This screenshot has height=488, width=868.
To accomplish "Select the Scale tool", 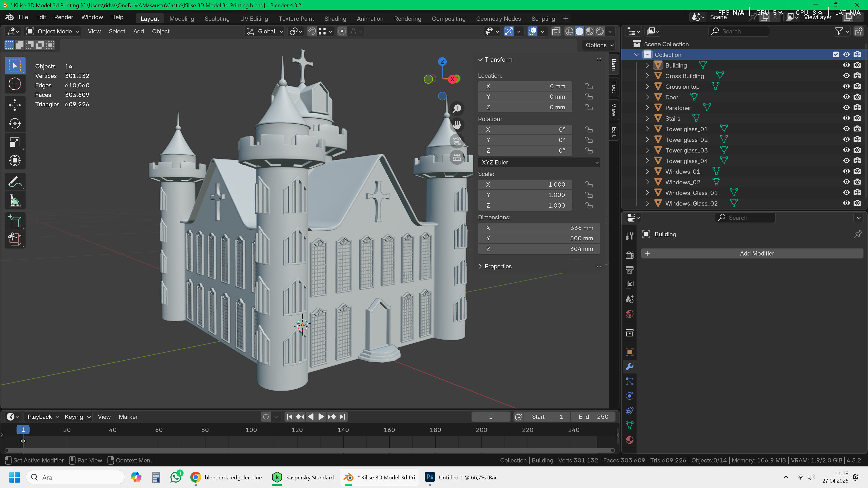I will click(x=15, y=142).
